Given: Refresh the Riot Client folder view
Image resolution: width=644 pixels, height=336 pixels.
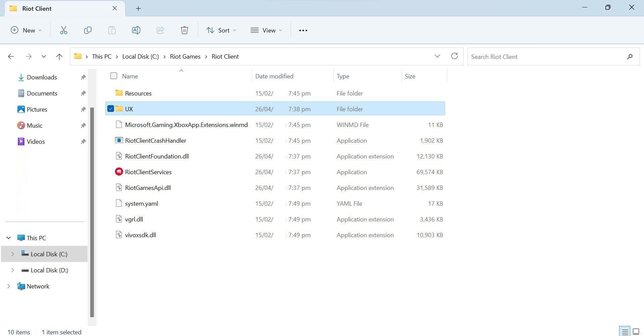Looking at the screenshot, I should [454, 56].
